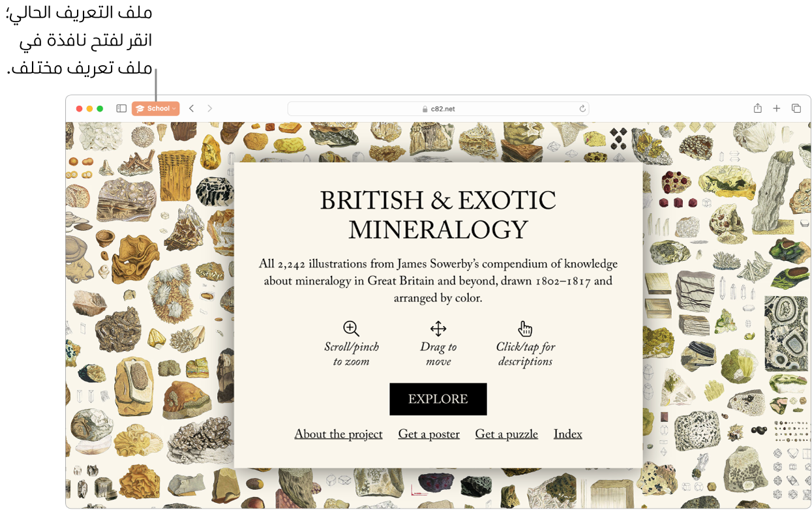This screenshot has height=510, width=812.
Task: Reload the page with refresh icon
Action: click(582, 109)
